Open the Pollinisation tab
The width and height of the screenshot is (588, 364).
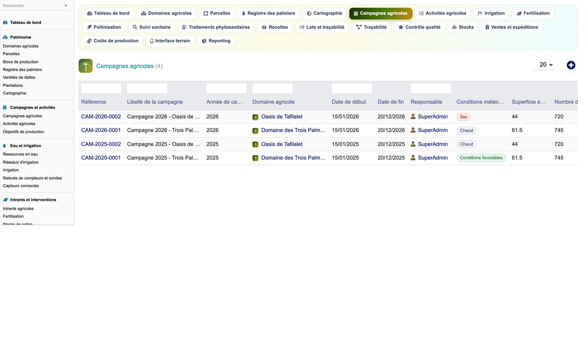point(104,27)
